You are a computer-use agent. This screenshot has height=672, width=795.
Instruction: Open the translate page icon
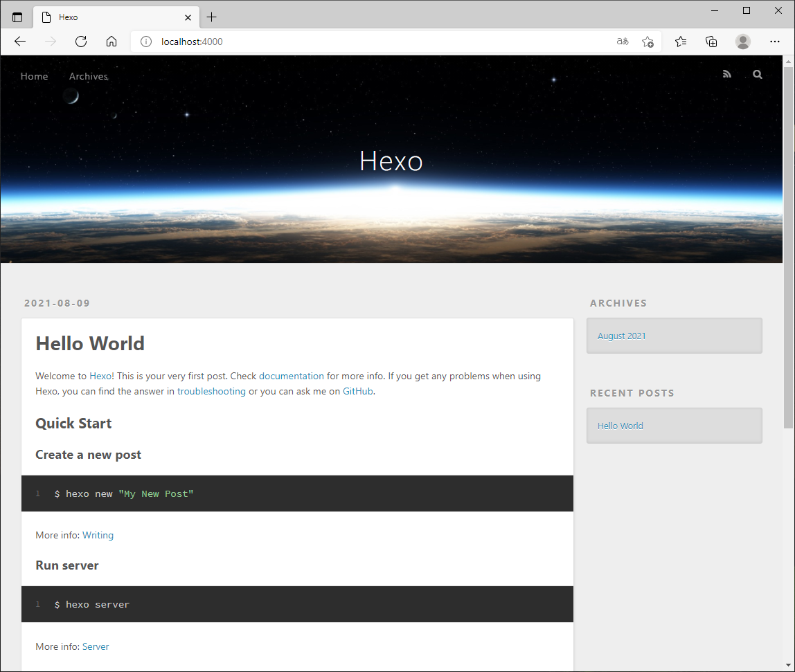tap(623, 42)
